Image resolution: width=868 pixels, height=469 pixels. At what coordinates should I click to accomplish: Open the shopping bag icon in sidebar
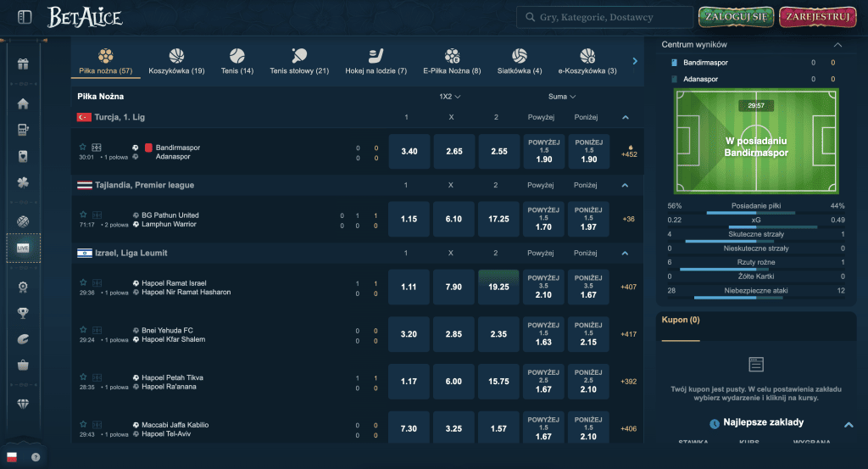[x=23, y=366]
